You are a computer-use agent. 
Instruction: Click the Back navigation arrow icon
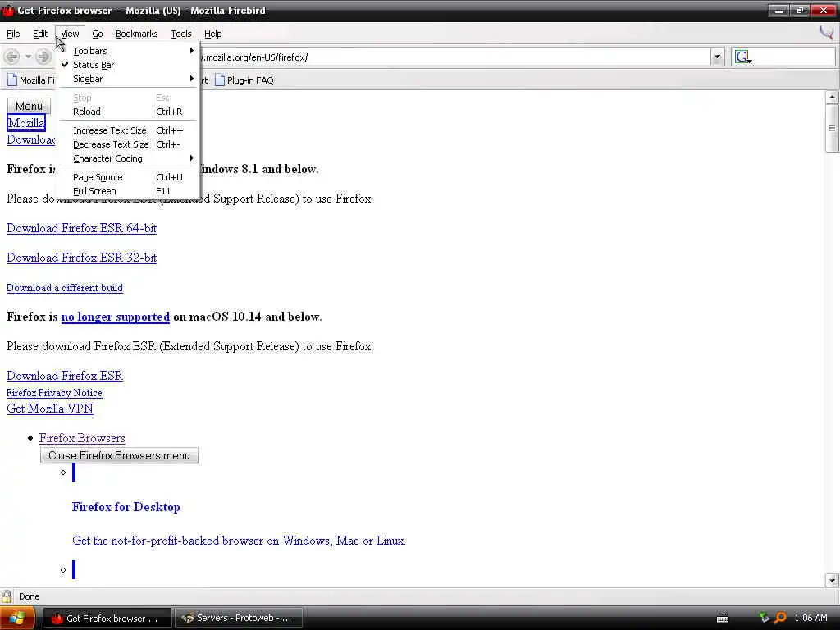[x=11, y=57]
